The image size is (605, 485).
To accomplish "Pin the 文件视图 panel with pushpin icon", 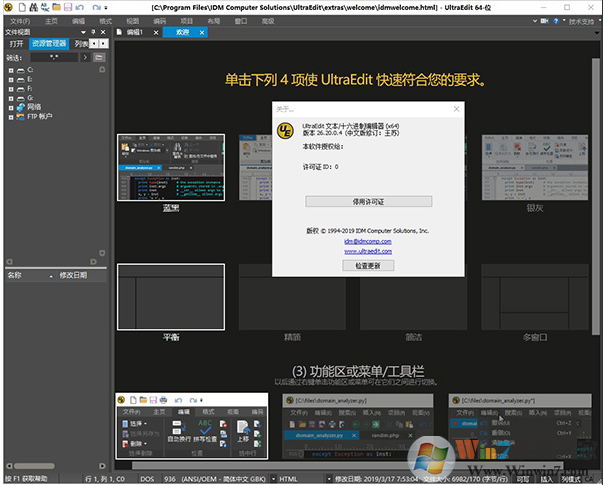I will (x=94, y=32).
